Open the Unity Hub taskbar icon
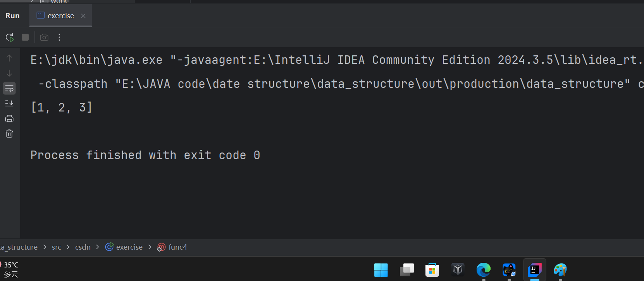 click(458, 269)
